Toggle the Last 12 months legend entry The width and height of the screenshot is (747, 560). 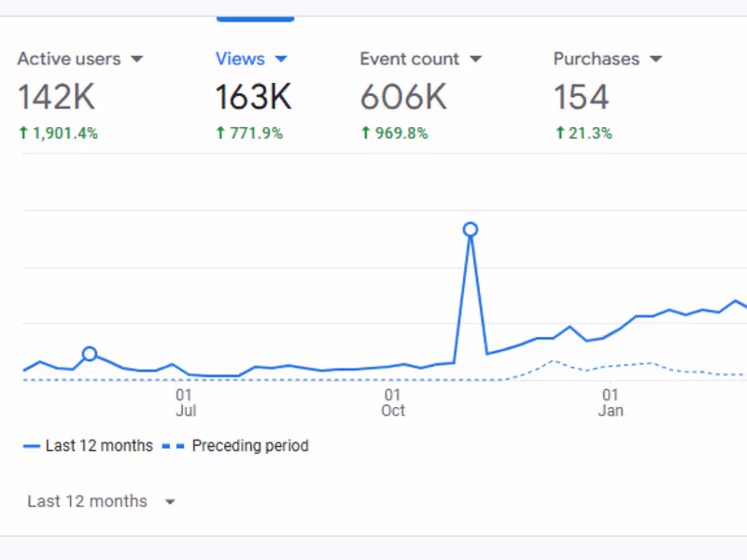tap(90, 445)
